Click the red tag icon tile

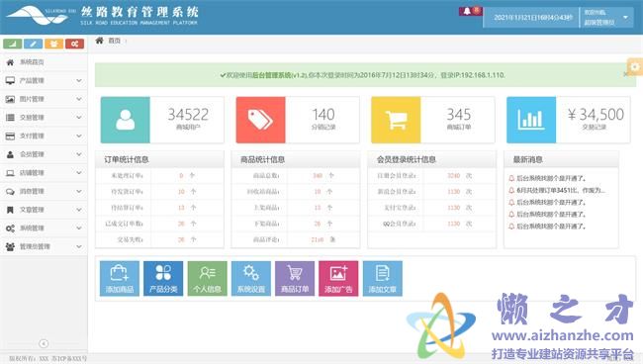click(260, 120)
